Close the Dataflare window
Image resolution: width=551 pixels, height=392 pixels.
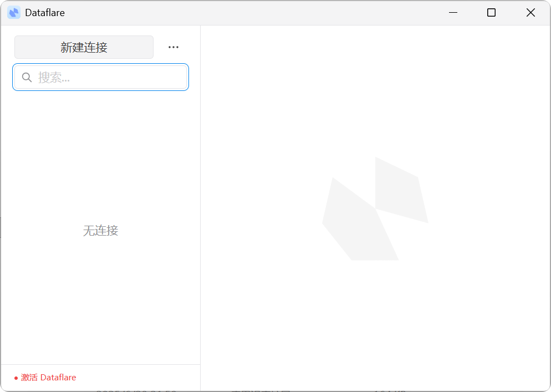530,13
